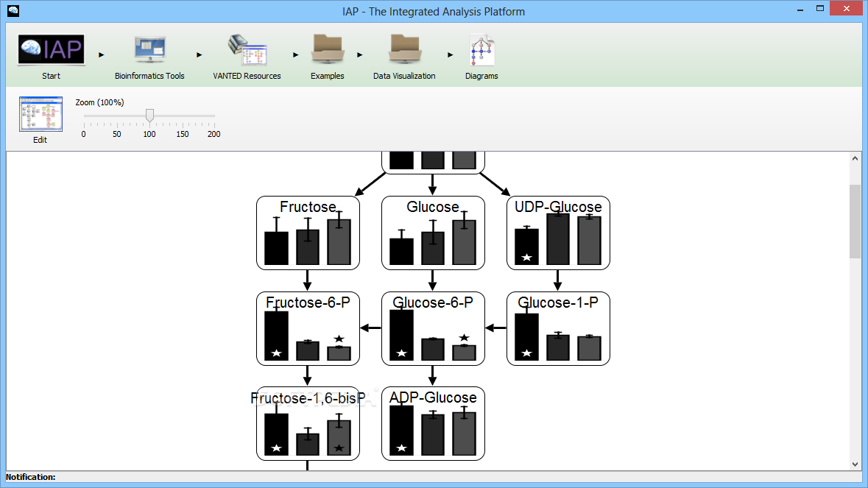Click arrow from UDP-Glucose to Glucose-1-P
The image size is (868, 488).
point(557,280)
